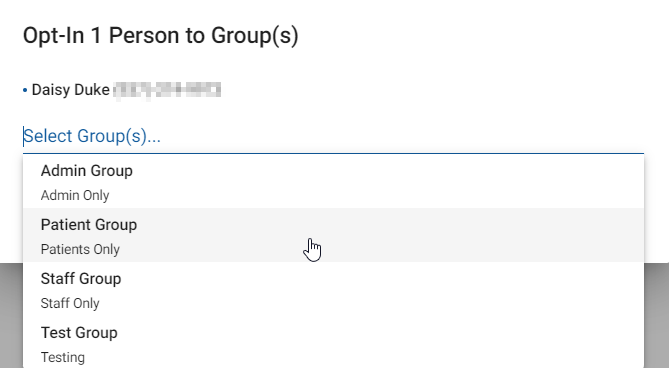Click the blue bullet before Daisy Duke
The height and width of the screenshot is (368, 669).
tap(25, 90)
